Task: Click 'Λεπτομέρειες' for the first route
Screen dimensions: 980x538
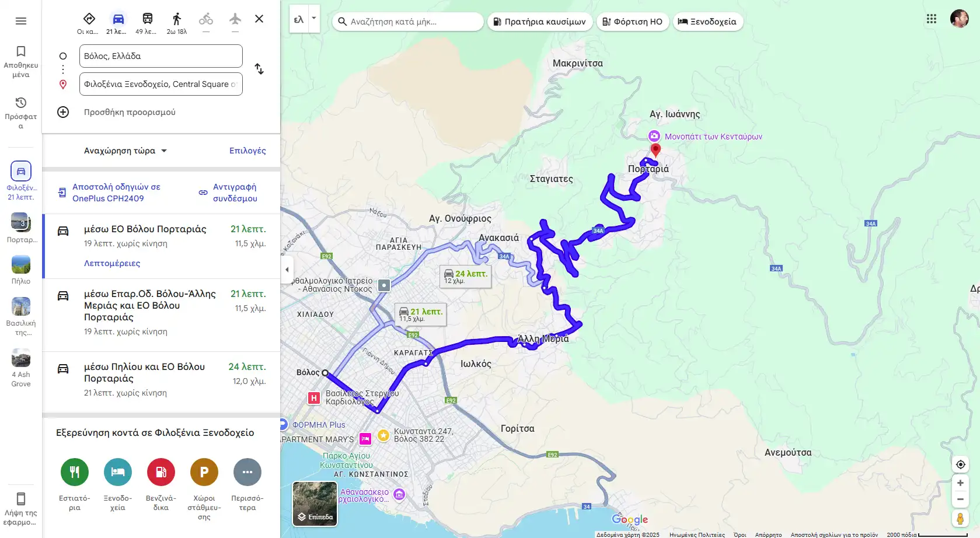Action: (112, 263)
